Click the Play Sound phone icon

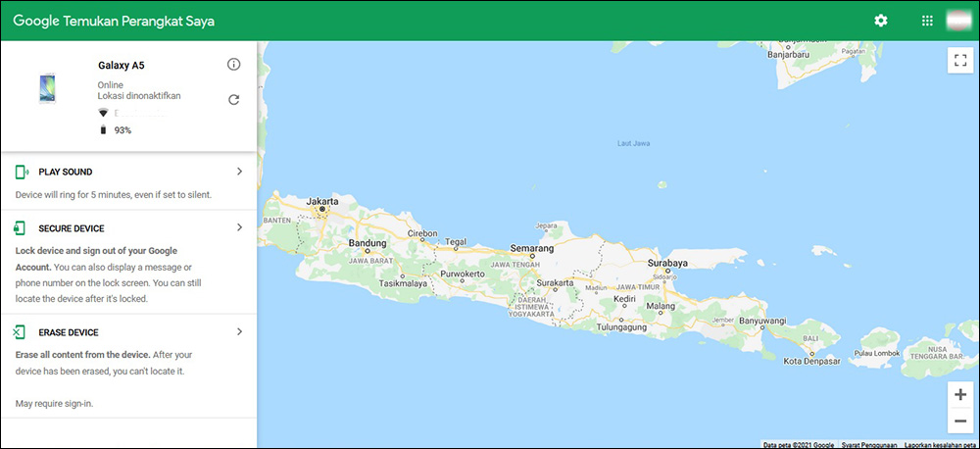22,173
